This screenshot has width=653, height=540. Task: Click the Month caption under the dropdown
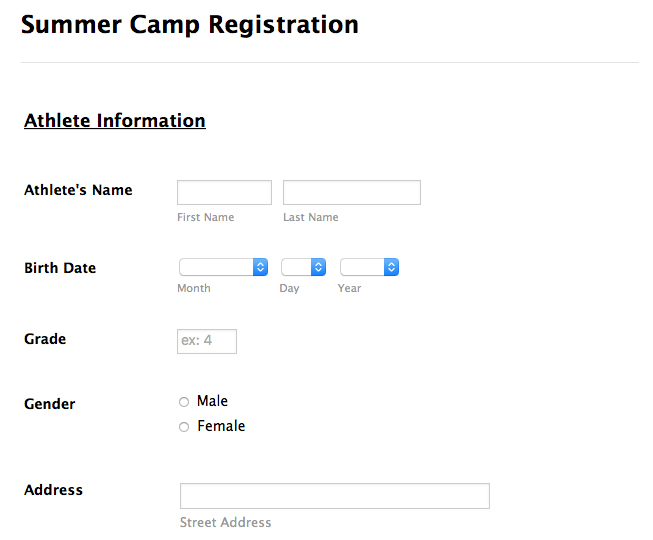pos(194,288)
